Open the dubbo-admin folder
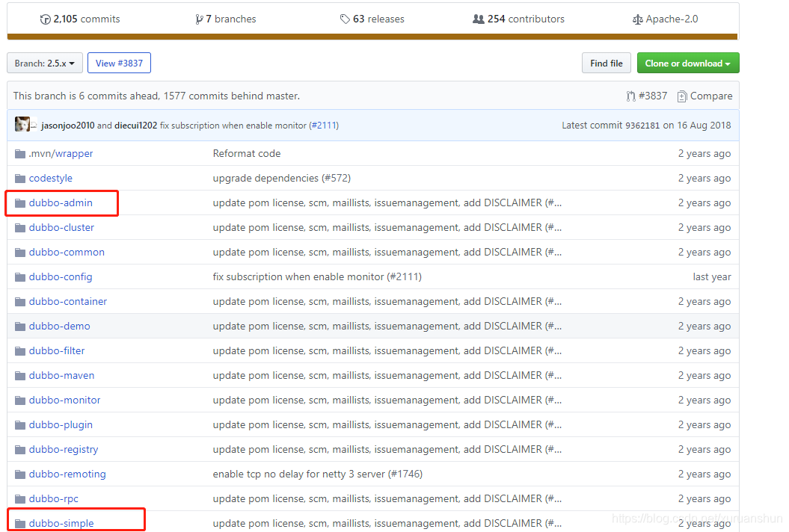789x532 pixels. [x=61, y=202]
